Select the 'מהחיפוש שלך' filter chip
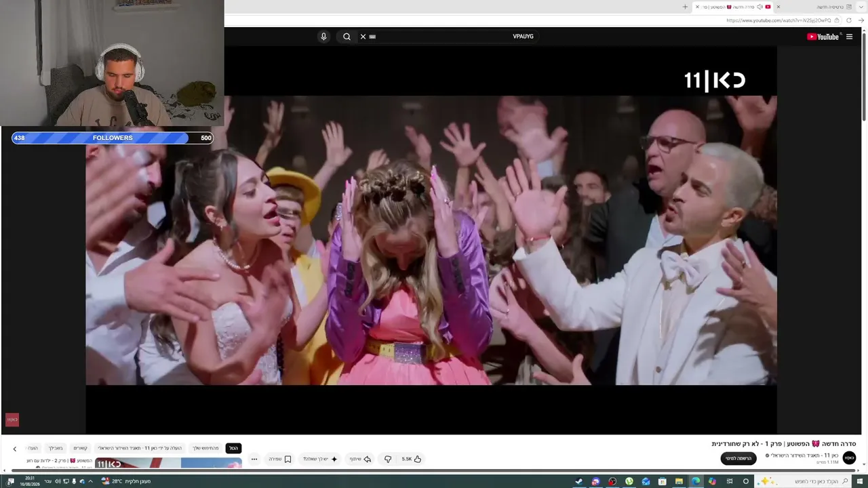The width and height of the screenshot is (868, 488). (x=205, y=448)
